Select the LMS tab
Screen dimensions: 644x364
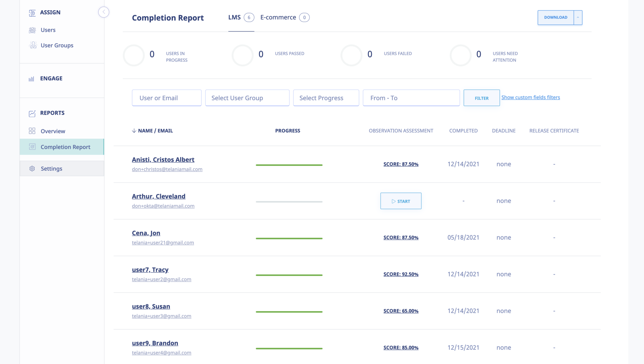click(x=235, y=17)
